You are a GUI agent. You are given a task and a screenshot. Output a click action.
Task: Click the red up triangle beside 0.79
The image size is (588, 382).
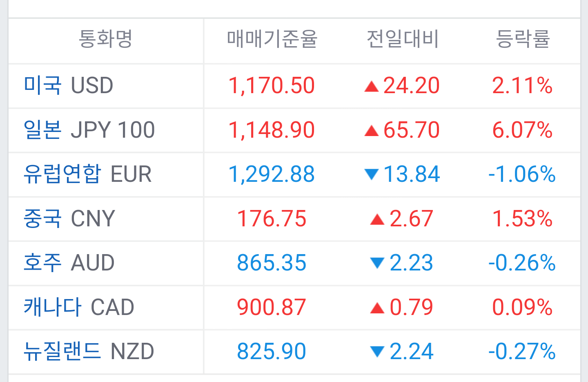point(377,308)
